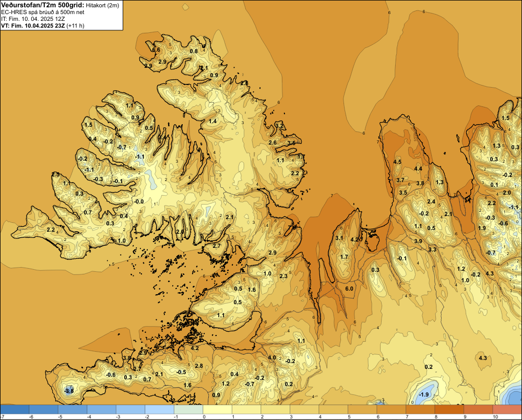Click the 3.1 temperature value on the map
Viewport: 522px width, 420px height.
pyautogui.click(x=339, y=238)
